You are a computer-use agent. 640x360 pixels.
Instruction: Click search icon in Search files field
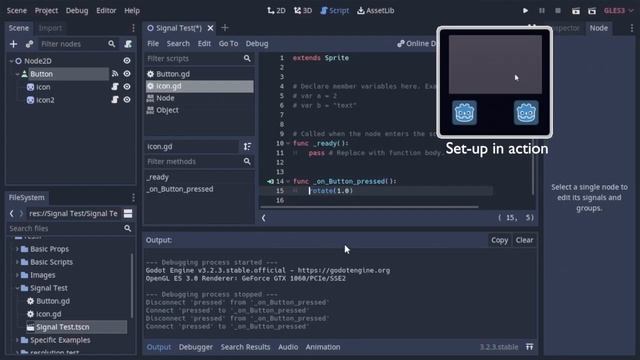click(x=127, y=229)
